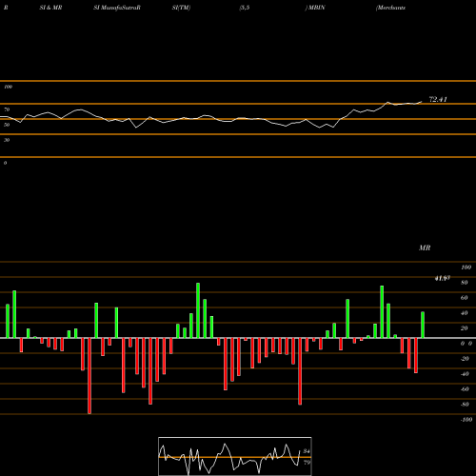Click the last green MR bar
Screen dimensions: 476x476
point(423,325)
